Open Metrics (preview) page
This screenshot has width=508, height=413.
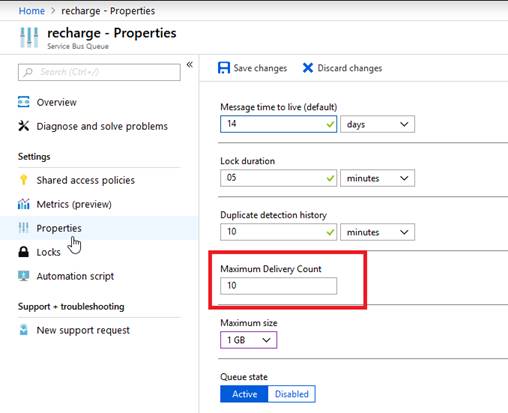pos(99,204)
